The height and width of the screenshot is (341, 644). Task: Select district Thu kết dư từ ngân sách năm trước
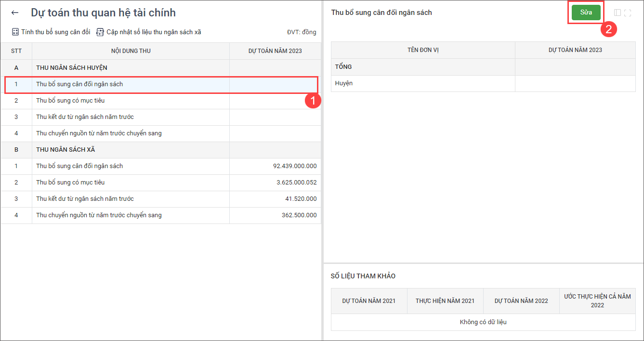pos(85,117)
